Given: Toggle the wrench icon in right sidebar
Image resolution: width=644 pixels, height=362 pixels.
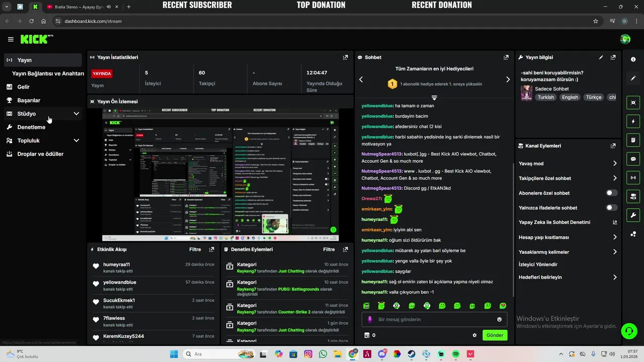Looking at the screenshot, I should click(633, 216).
